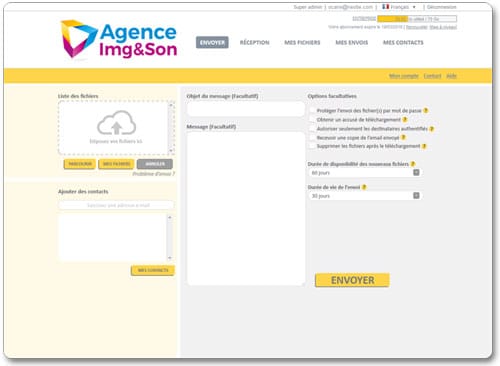500x366 pixels.
Task: Open help icon for authenticated recipients option
Action: (x=432, y=129)
